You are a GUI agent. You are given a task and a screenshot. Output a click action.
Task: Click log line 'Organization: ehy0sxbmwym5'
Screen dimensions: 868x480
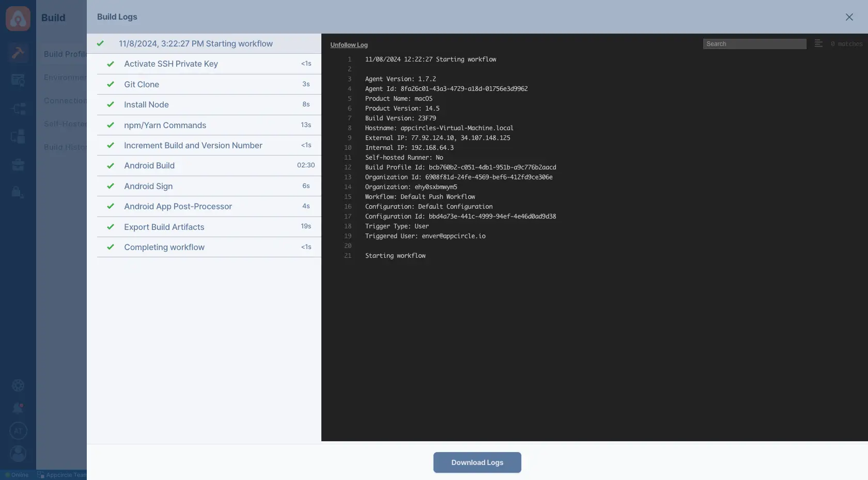point(411,187)
